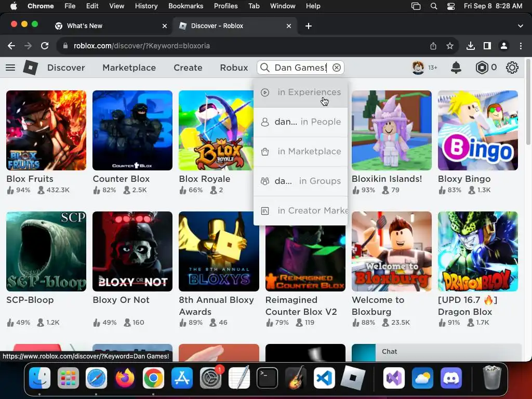Click the roblox.com address bar
532x399 pixels.
pos(243,46)
